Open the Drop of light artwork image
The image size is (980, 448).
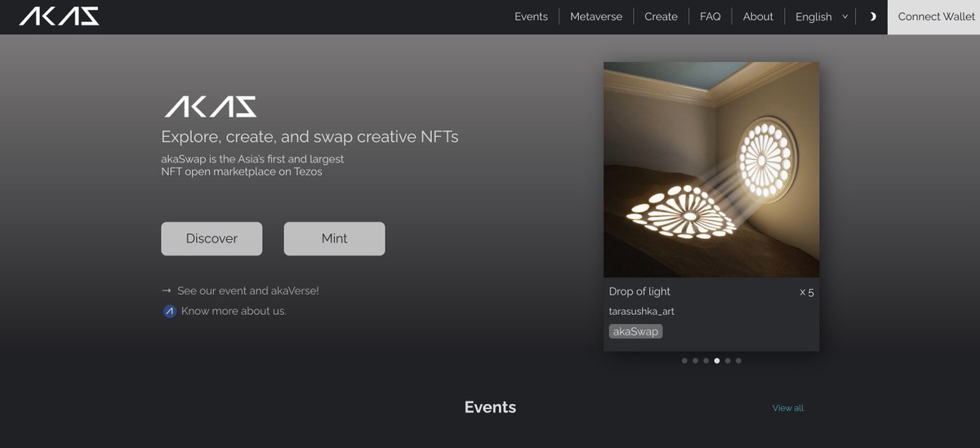point(711,170)
